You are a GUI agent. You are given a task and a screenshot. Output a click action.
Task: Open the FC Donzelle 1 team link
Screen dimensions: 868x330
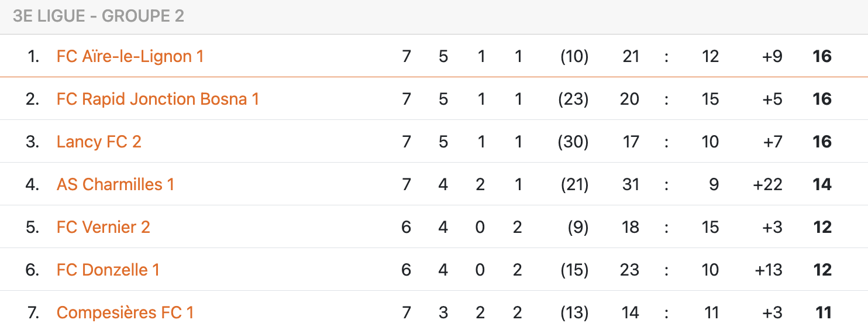[108, 270]
